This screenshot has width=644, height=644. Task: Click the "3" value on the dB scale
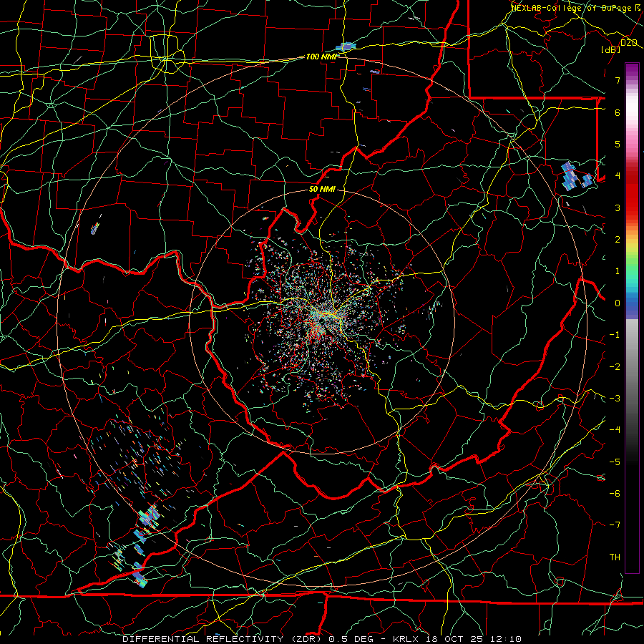click(618, 208)
